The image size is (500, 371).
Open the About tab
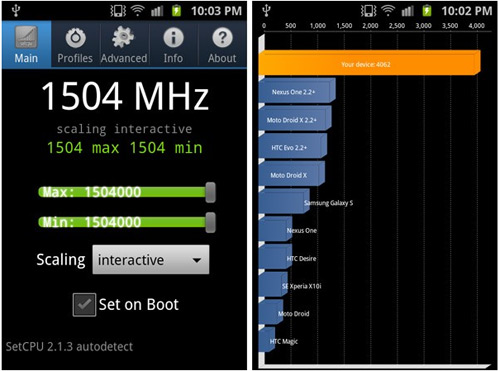click(x=222, y=45)
